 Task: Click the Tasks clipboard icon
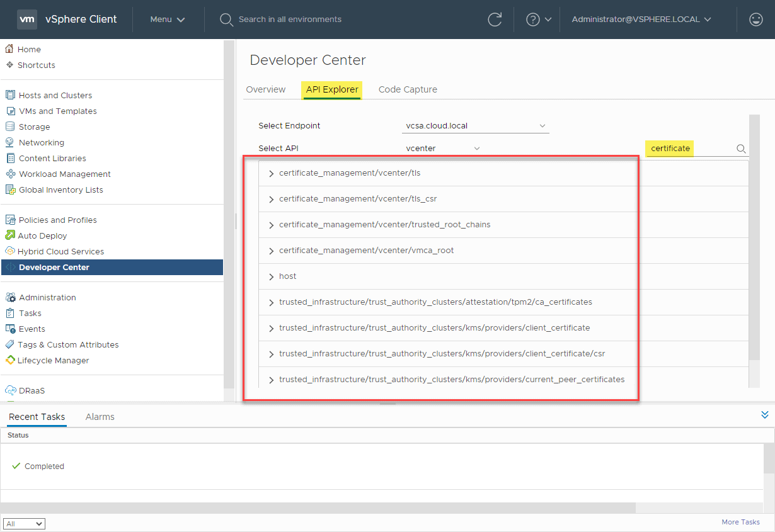(x=10, y=313)
